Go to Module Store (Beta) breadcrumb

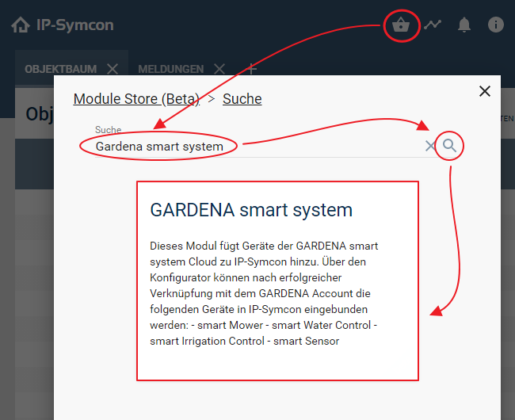137,99
